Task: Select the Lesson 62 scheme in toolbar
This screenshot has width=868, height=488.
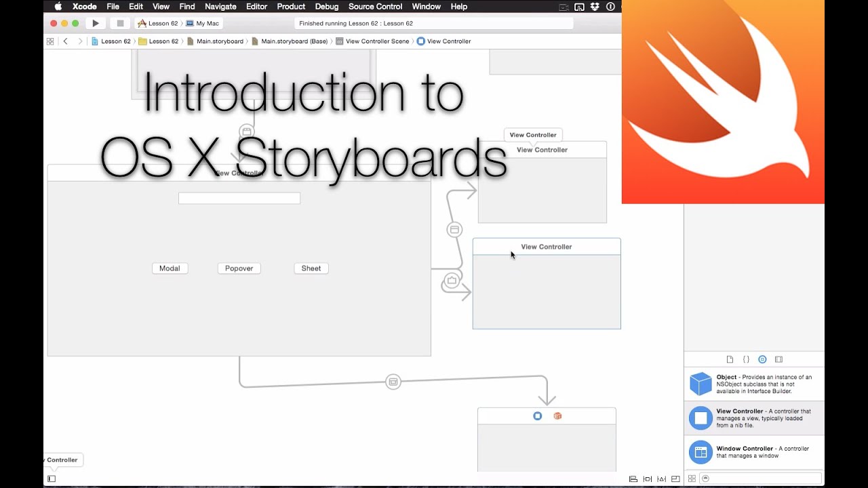Action: 157,23
